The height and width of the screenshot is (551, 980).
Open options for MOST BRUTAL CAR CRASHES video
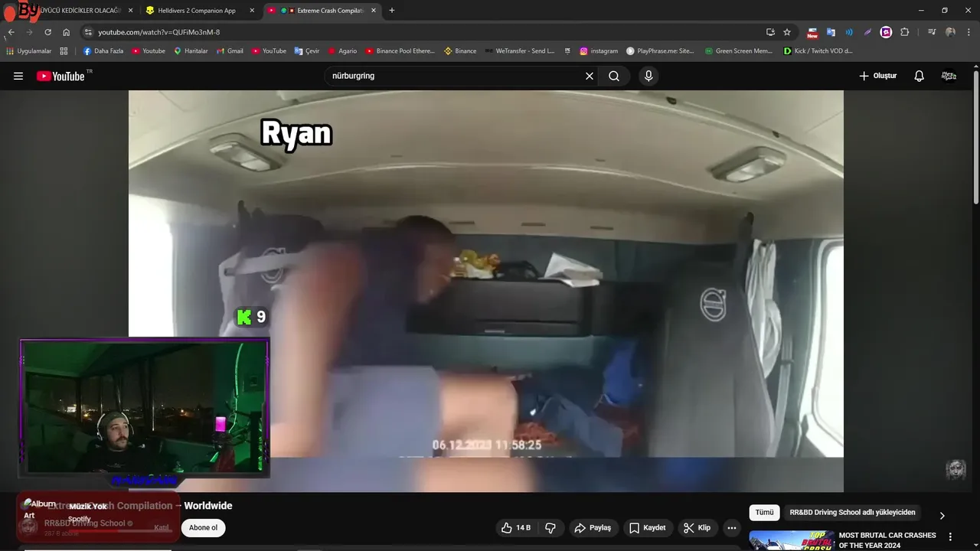[x=950, y=536]
